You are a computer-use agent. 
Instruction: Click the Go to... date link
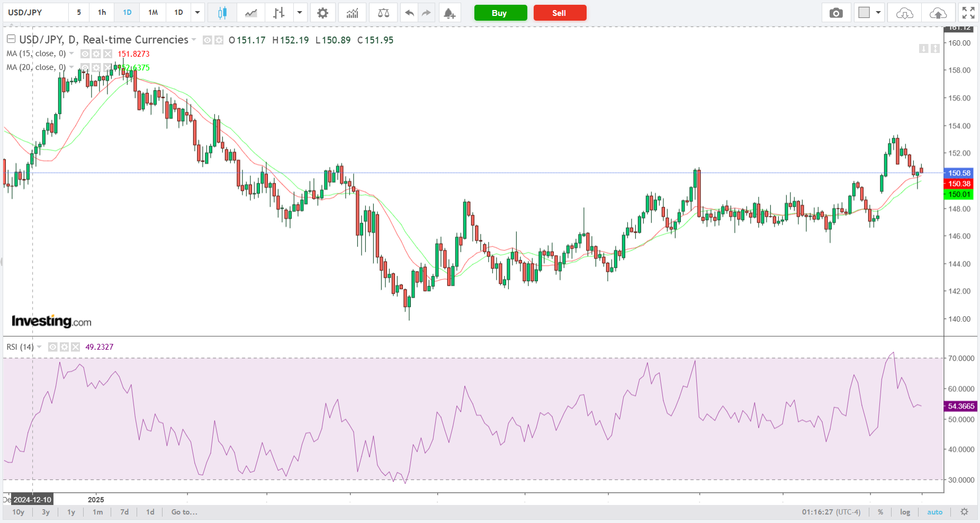point(184,512)
